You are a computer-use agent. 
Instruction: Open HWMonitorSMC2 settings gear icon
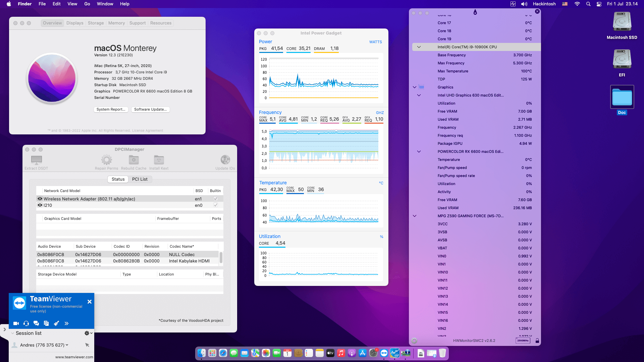click(x=415, y=341)
